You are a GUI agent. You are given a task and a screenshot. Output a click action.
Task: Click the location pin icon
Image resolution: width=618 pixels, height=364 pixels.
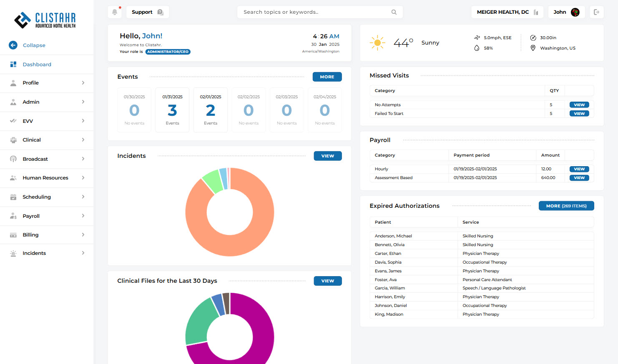click(533, 48)
